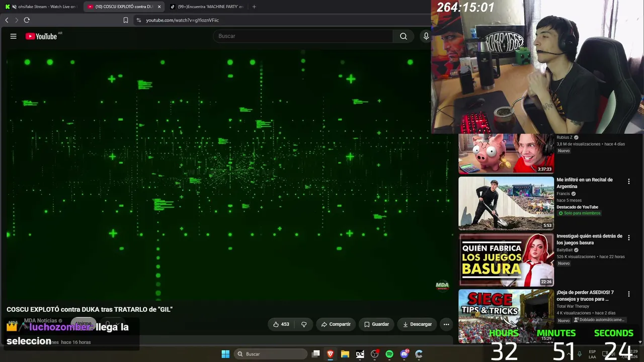Screen dimensions: 644x362
Task: Open Brave browser from the taskbar
Action: (x=331, y=354)
